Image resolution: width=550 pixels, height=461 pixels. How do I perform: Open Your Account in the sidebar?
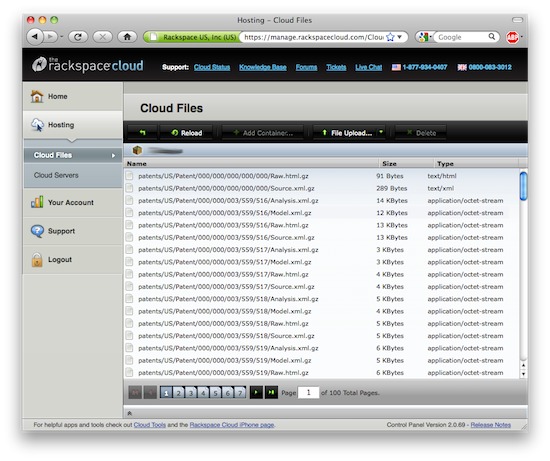[x=73, y=202]
